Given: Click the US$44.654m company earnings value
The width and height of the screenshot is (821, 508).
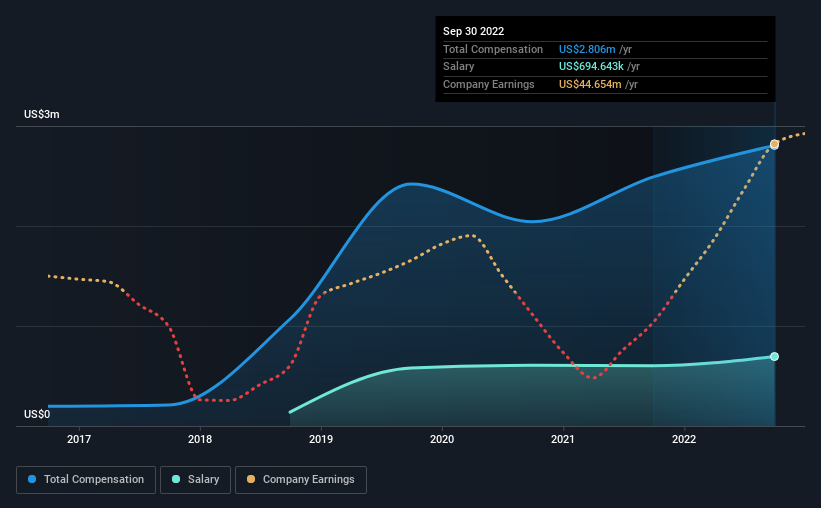Looking at the screenshot, I should 590,84.
